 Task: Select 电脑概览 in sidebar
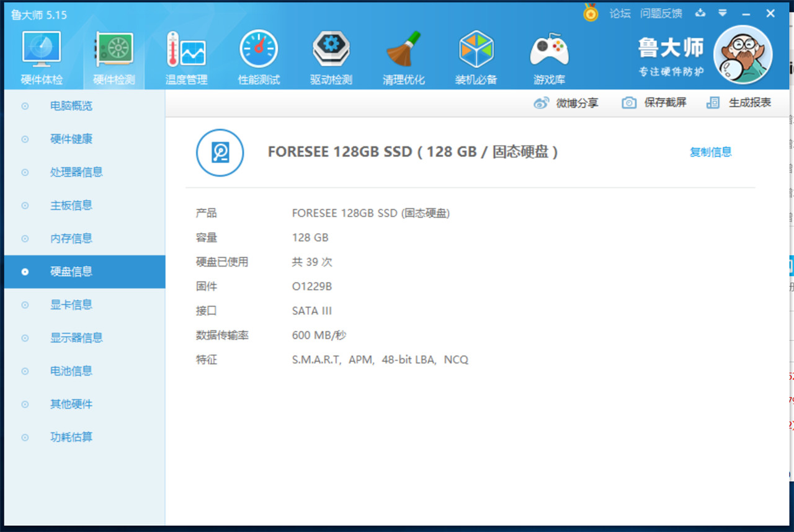[x=84, y=106]
